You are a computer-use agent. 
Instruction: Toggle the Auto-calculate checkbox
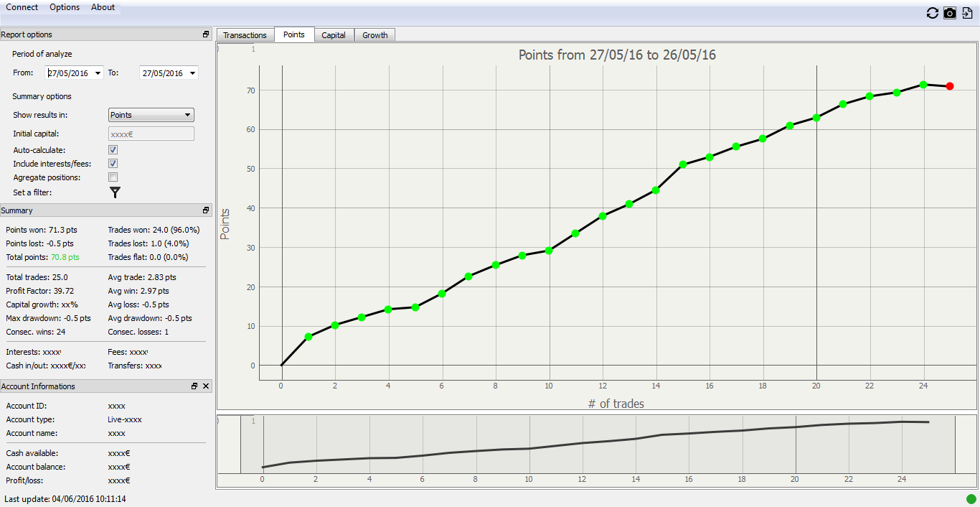click(113, 150)
